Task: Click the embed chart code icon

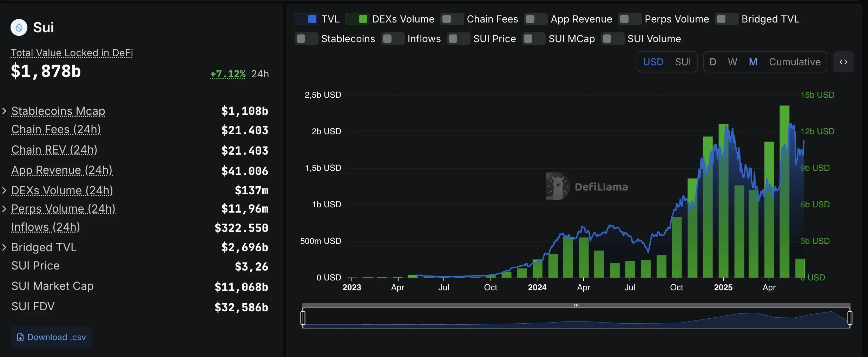Action: click(843, 62)
